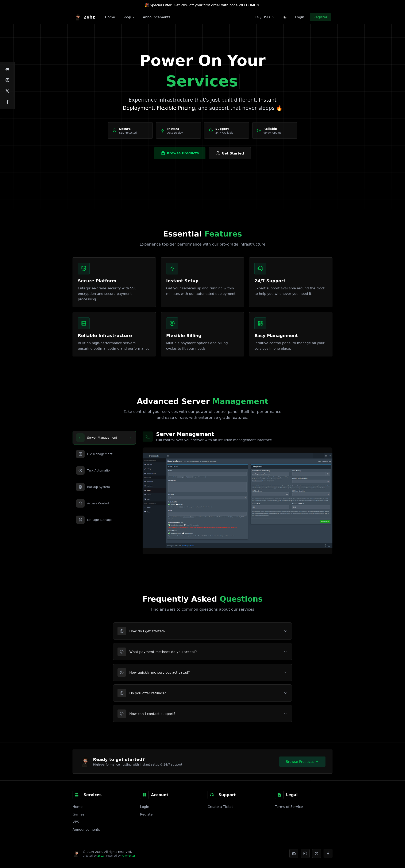This screenshot has height=868, width=405.
Task: Open the Shop dropdown menu
Action: point(128,17)
